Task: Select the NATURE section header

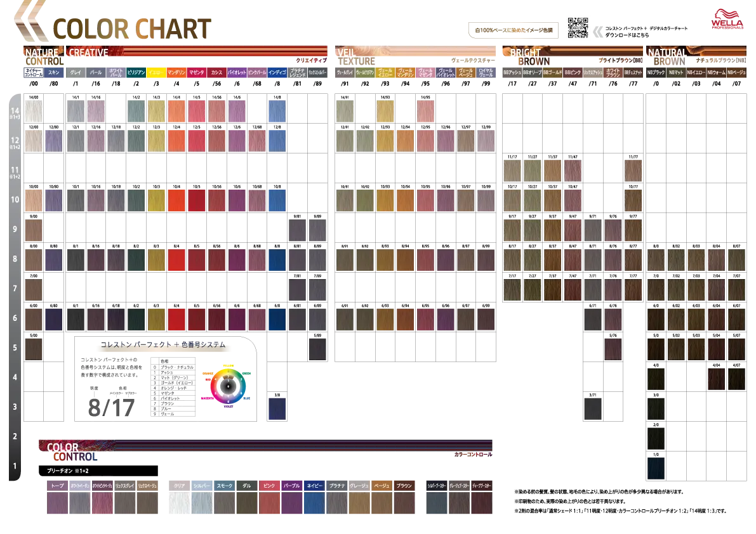Action: point(42,53)
